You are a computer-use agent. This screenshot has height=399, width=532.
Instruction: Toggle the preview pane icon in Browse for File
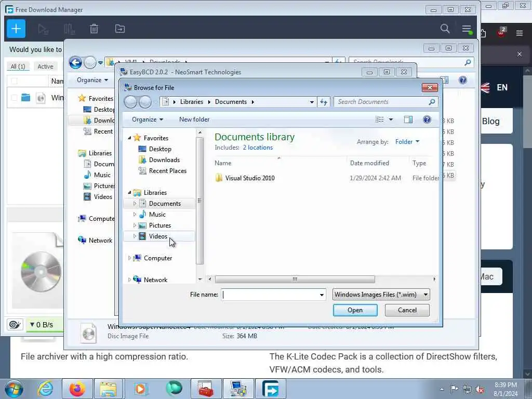click(408, 119)
